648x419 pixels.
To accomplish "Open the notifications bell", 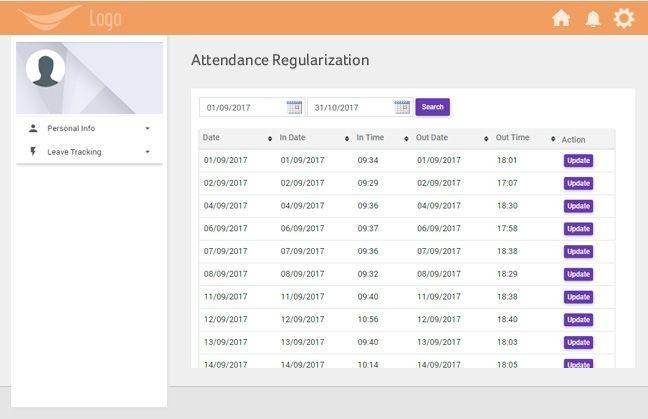I will click(x=593, y=18).
